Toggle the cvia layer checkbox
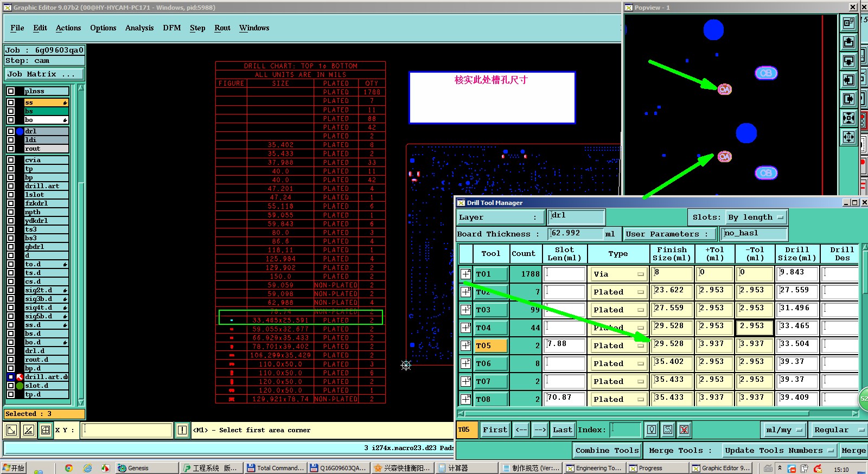Screen dimensions: 868x474 11,160
